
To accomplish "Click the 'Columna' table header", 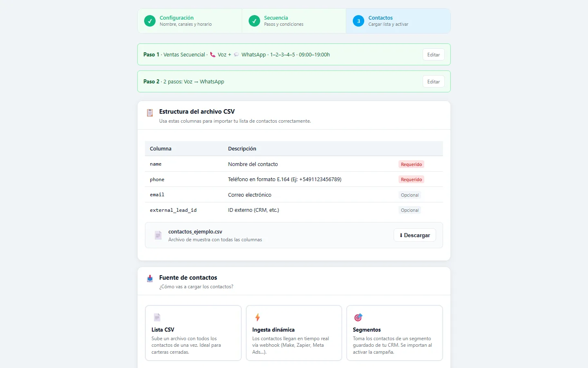I will point(160,148).
